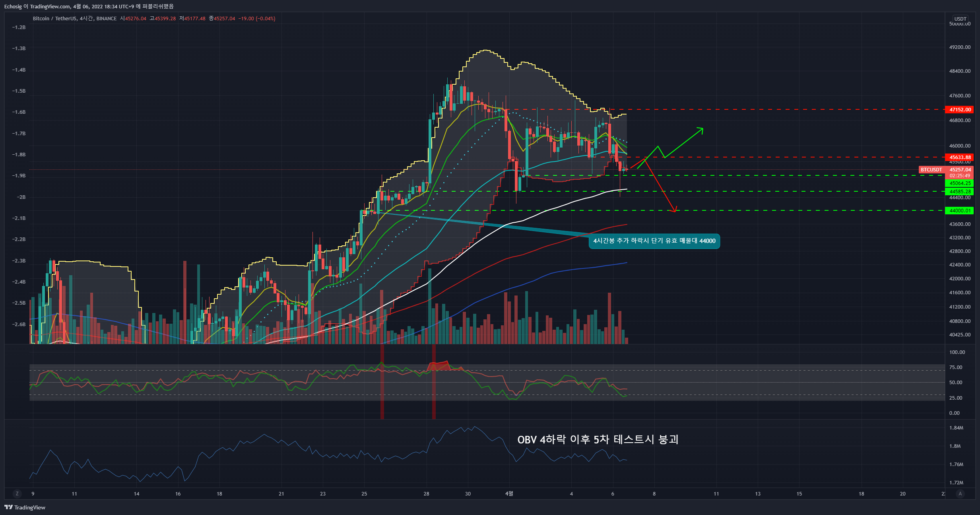Screen dimensions: 980x515
Task: Click the 48400.00 price axis label
Action: pos(960,71)
